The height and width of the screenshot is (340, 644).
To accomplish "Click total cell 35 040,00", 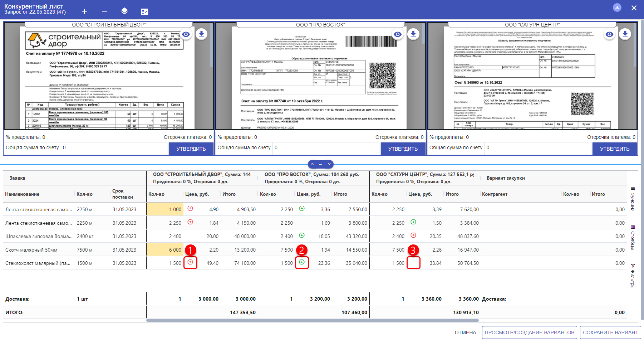I will click(357, 263).
